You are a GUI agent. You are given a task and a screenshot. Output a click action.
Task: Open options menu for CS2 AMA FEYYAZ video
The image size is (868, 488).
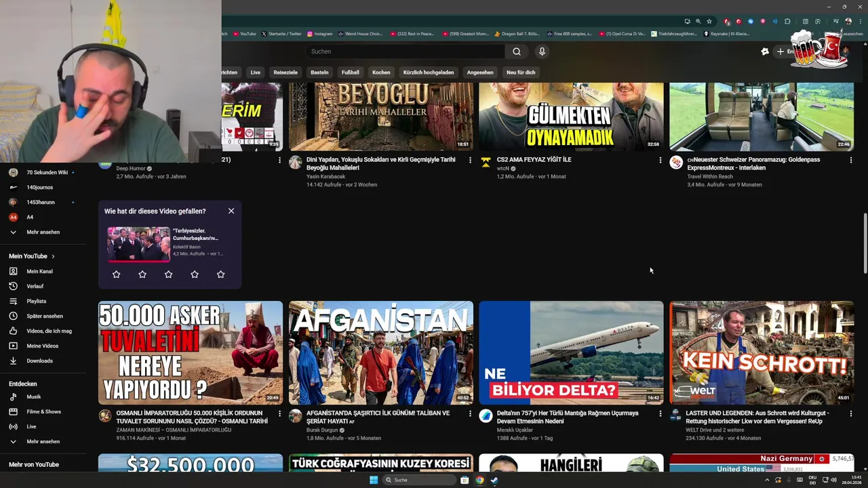point(660,160)
